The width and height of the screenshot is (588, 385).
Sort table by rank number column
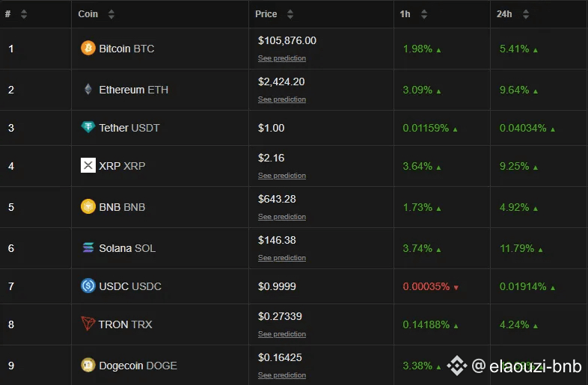point(24,14)
